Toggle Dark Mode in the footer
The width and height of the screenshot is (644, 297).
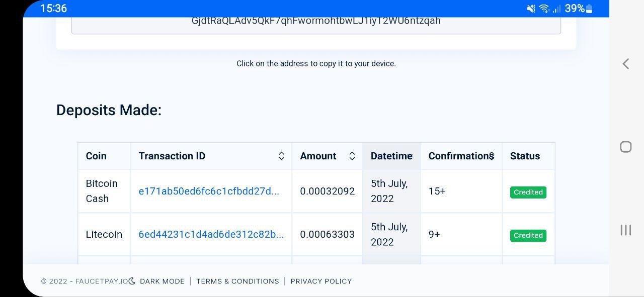coord(162,281)
